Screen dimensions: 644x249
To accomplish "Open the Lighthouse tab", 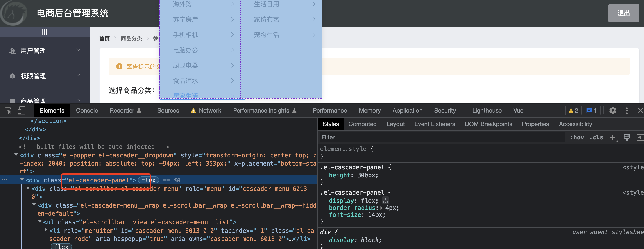I will click(487, 111).
